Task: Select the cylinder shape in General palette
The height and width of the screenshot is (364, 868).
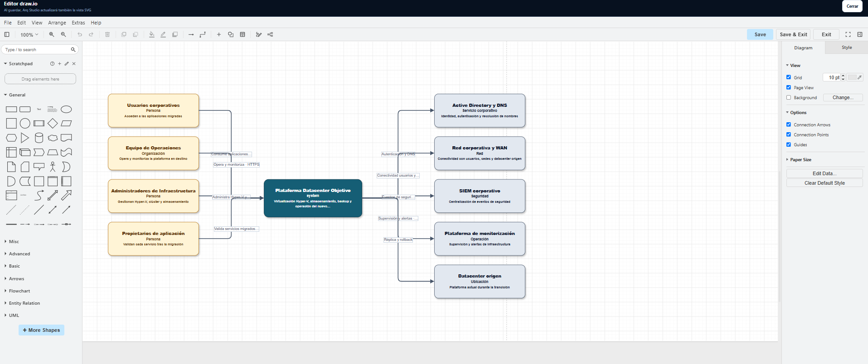Action: 39,138
